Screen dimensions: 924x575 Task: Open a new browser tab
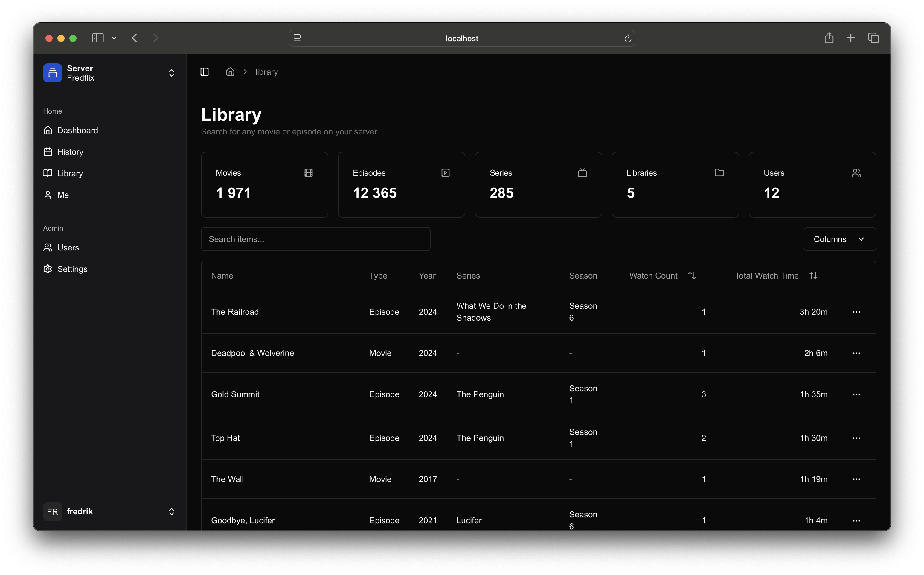click(851, 38)
